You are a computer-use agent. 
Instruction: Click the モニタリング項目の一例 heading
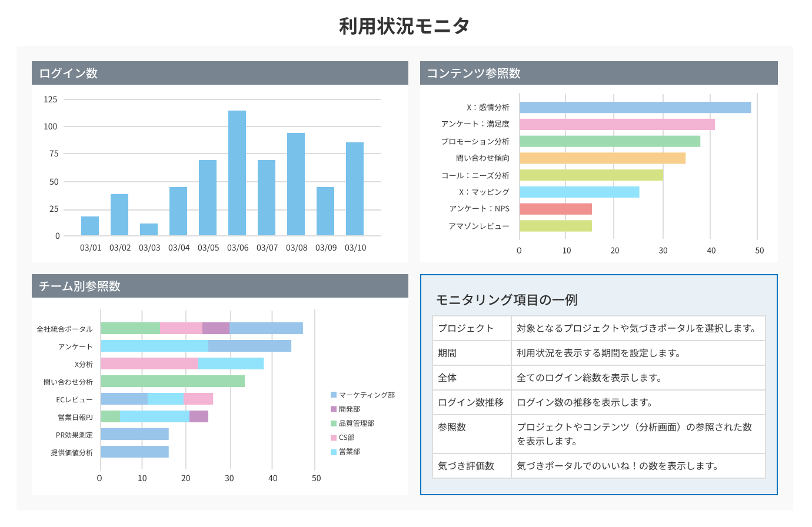click(x=507, y=300)
